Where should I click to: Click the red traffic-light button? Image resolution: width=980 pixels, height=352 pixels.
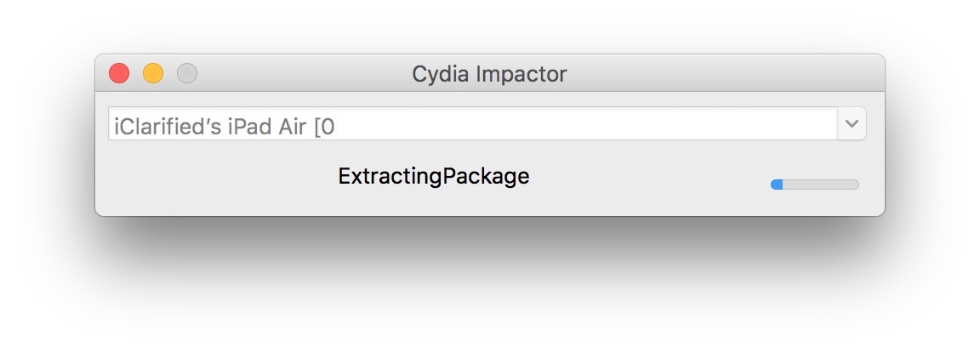(119, 74)
